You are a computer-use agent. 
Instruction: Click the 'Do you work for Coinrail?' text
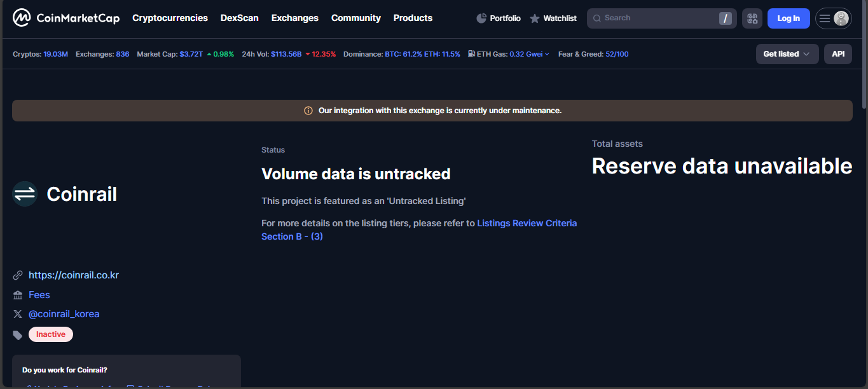65,370
